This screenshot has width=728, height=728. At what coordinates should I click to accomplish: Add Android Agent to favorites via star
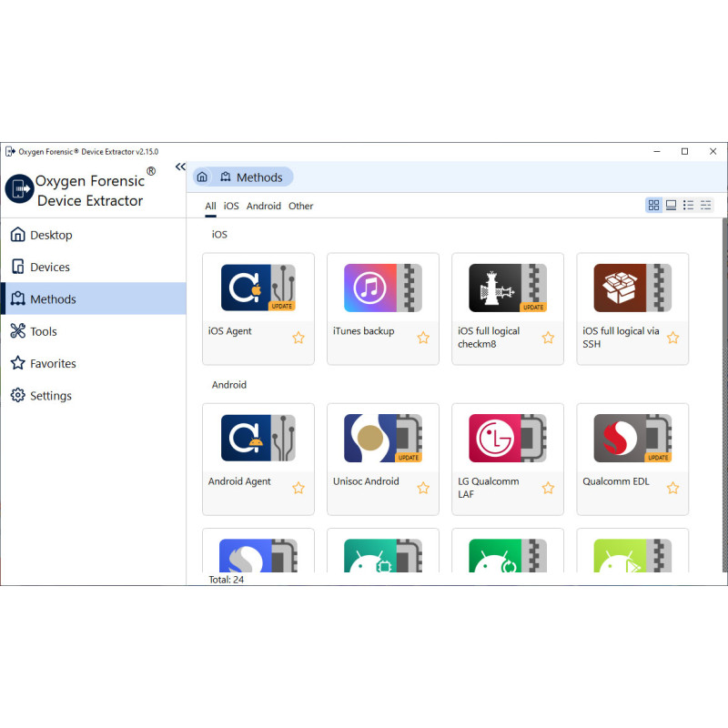pyautogui.click(x=298, y=488)
